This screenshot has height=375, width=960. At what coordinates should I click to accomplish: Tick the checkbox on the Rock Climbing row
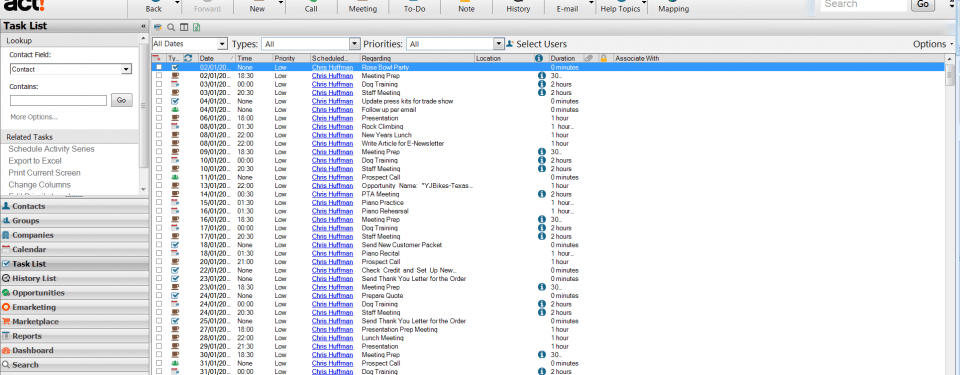tap(159, 126)
